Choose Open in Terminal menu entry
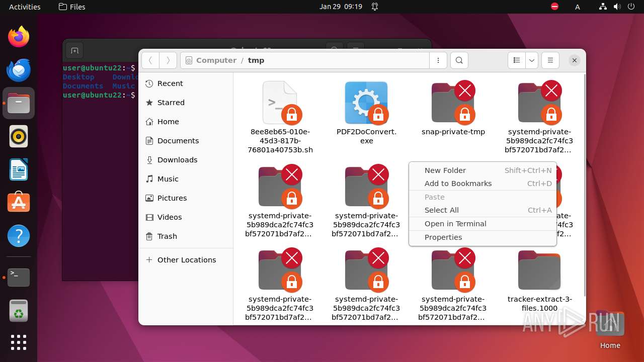Viewport: 644px width, 362px height. pos(483,224)
